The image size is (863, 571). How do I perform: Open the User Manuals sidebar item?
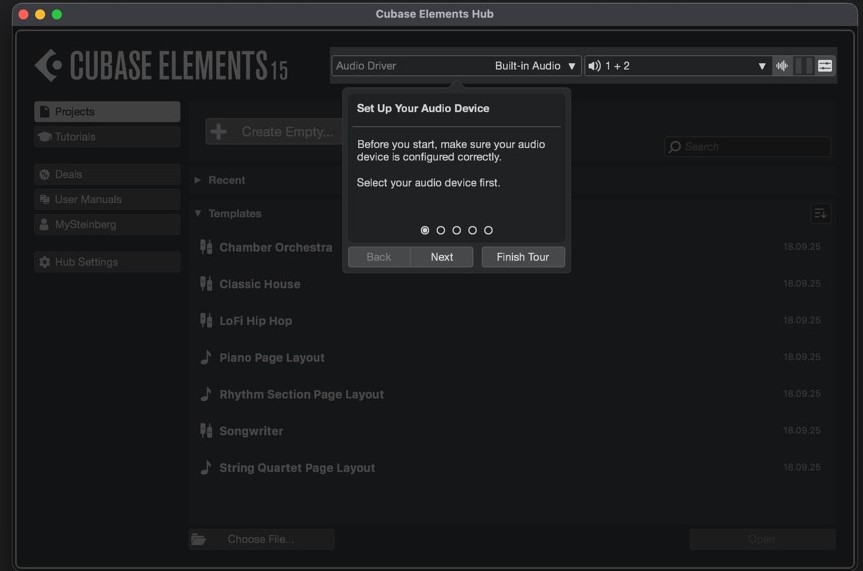107,200
